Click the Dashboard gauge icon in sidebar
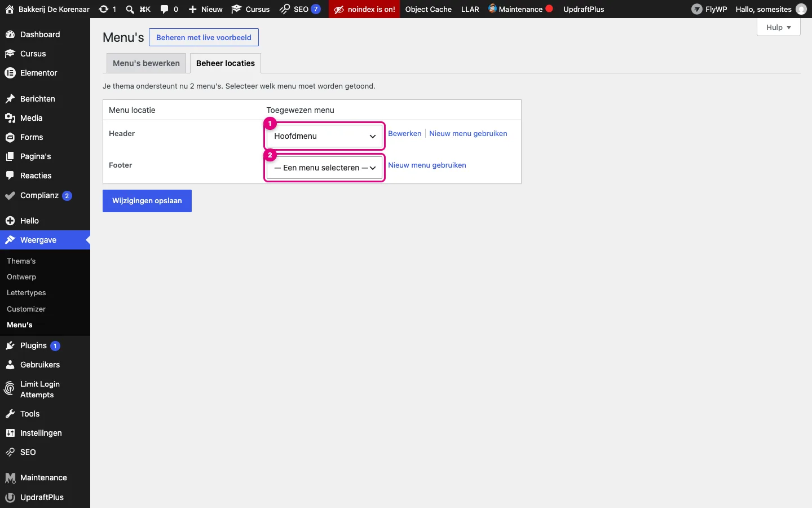 [x=10, y=34]
